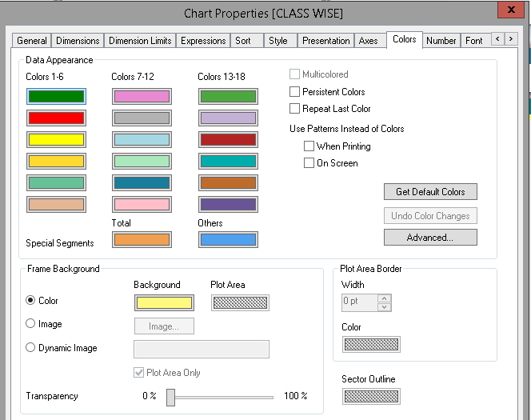Switch to the Axes tab
Image resolution: width=531 pixels, height=420 pixels.
click(368, 41)
